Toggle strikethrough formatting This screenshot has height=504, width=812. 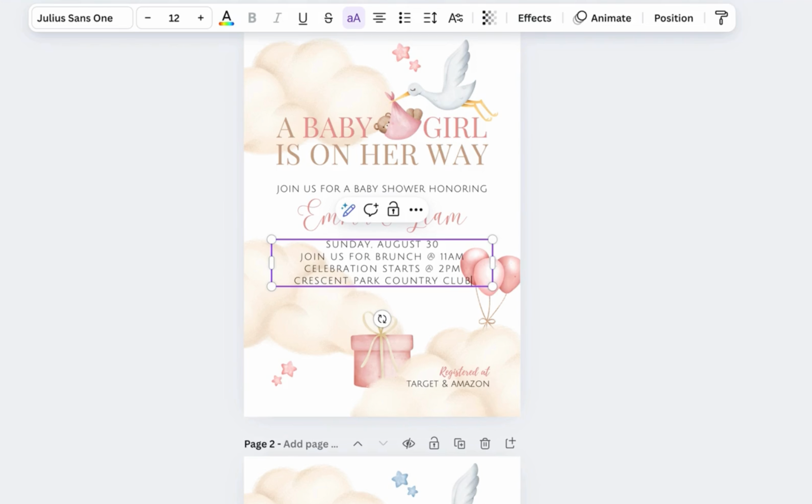click(x=328, y=18)
